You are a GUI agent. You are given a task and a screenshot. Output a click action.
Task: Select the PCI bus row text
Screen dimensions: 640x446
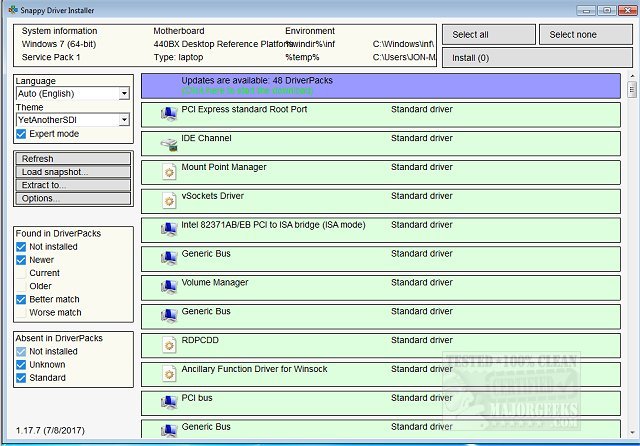(x=197, y=398)
